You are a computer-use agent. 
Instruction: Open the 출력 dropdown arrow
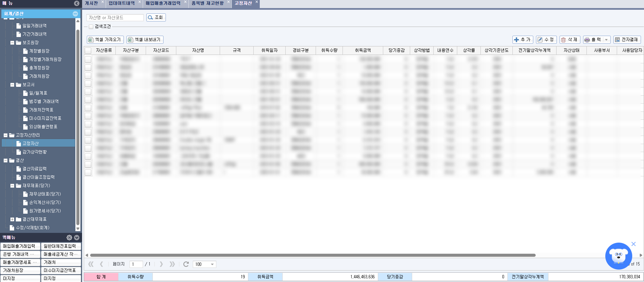point(607,40)
